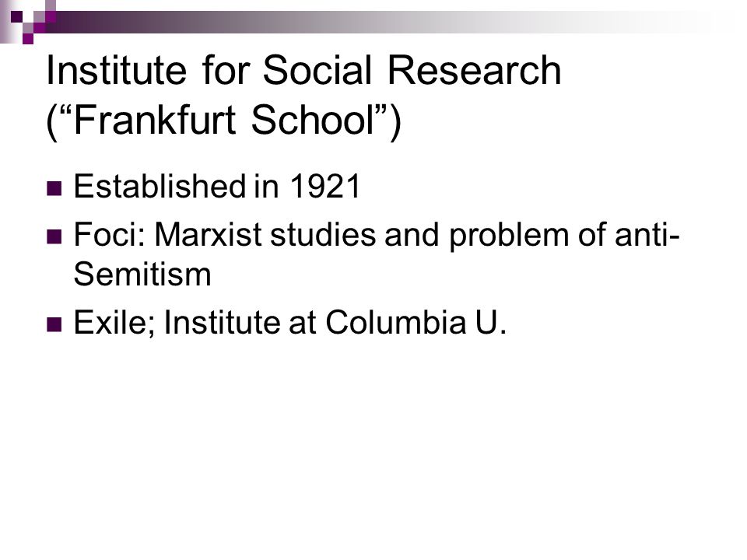Click the bullet square beside "Exile; Institute"
This screenshot has height=560, width=747.
[x=54, y=324]
